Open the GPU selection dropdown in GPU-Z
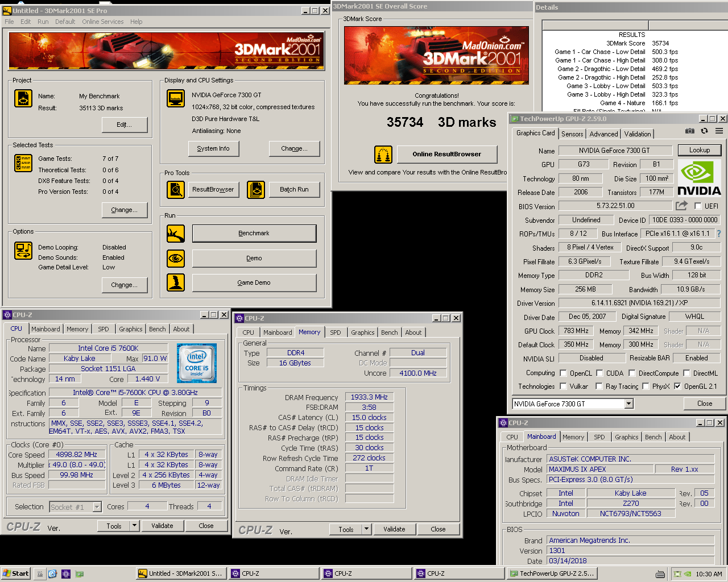 pyautogui.click(x=629, y=404)
